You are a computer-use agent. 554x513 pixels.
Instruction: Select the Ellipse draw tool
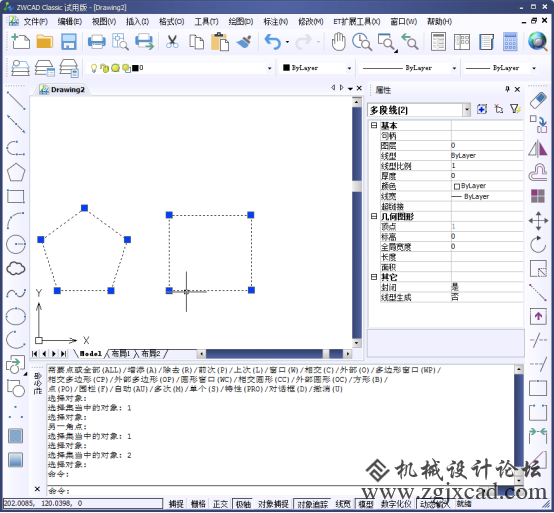pyautogui.click(x=16, y=316)
